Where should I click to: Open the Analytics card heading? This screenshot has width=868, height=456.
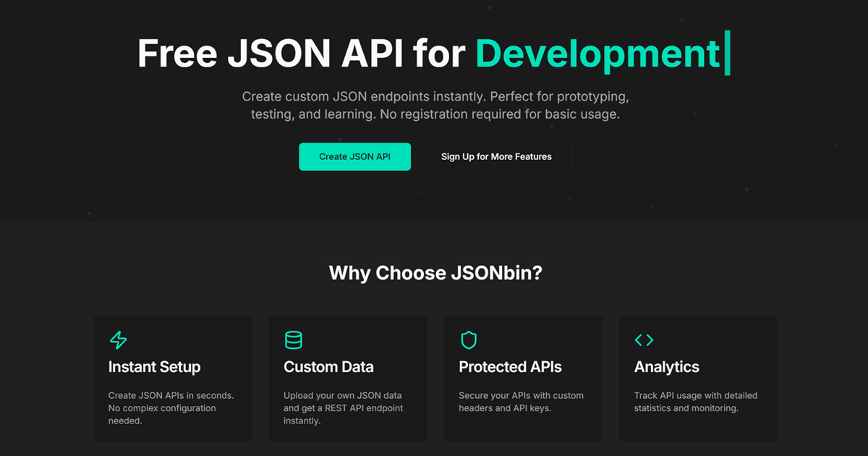pyautogui.click(x=666, y=367)
